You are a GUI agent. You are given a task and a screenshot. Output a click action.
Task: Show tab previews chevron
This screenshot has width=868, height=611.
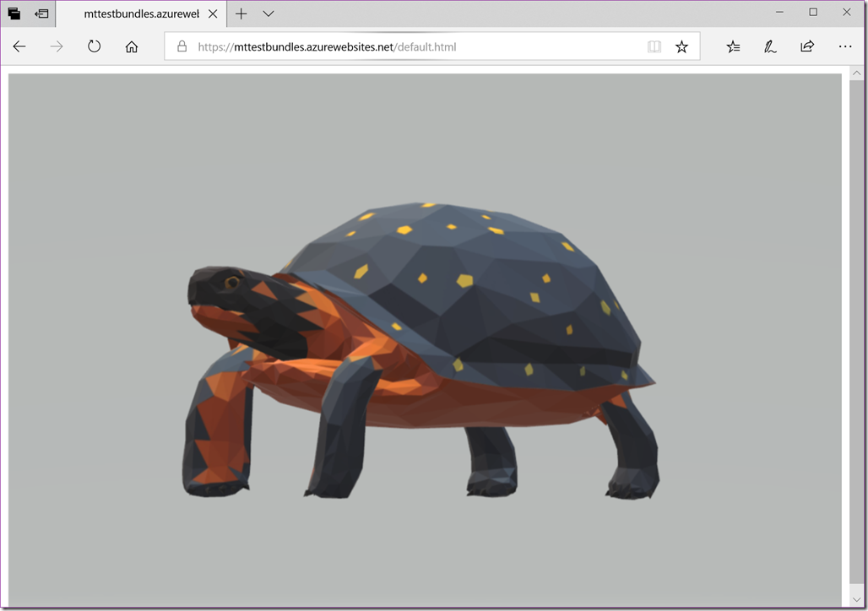(269, 14)
